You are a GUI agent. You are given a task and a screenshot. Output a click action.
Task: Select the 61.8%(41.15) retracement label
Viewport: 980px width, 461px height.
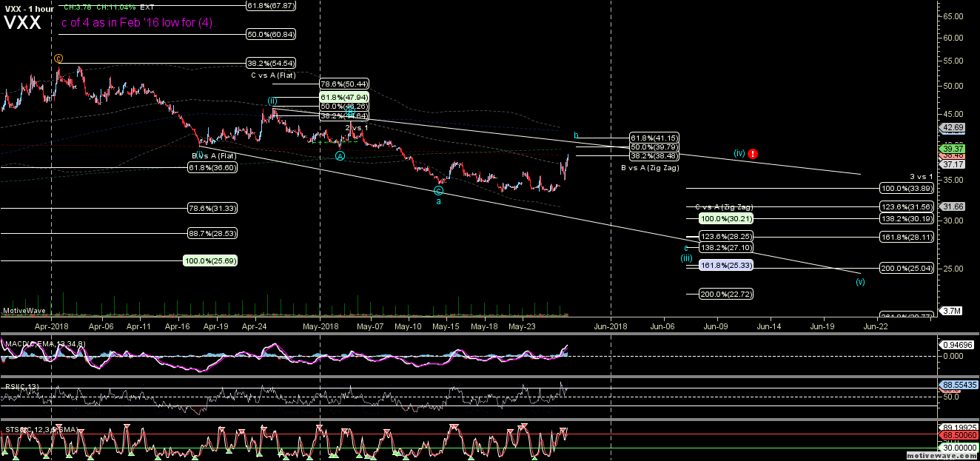point(654,138)
